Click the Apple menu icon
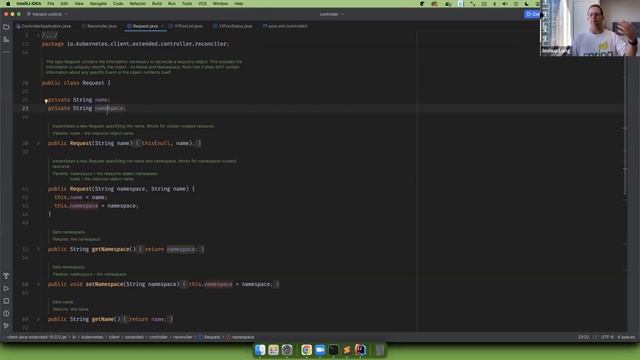Screen dimensions: 640x360 coord(8,3)
